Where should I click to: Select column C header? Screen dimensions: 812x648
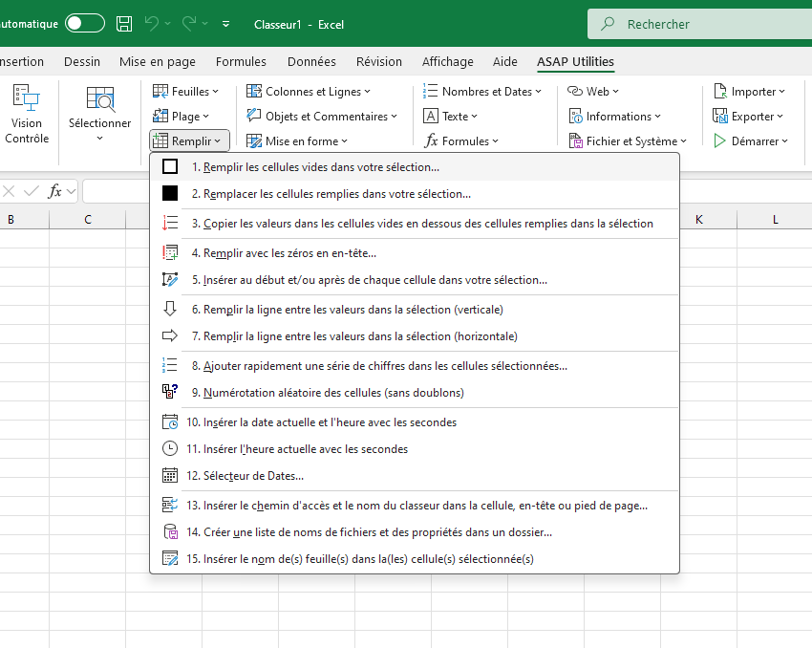pyautogui.click(x=88, y=220)
